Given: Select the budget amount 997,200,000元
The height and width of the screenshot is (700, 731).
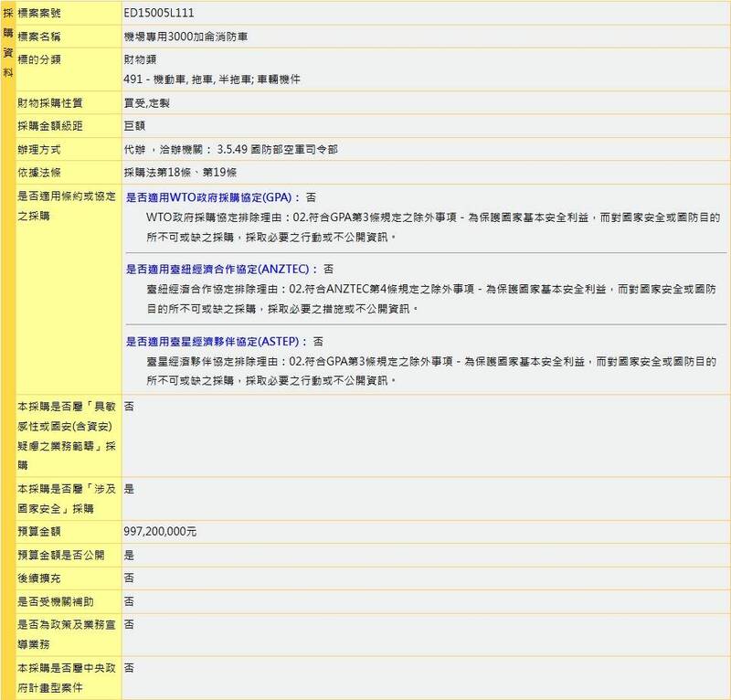Looking at the screenshot, I should pos(160,531).
